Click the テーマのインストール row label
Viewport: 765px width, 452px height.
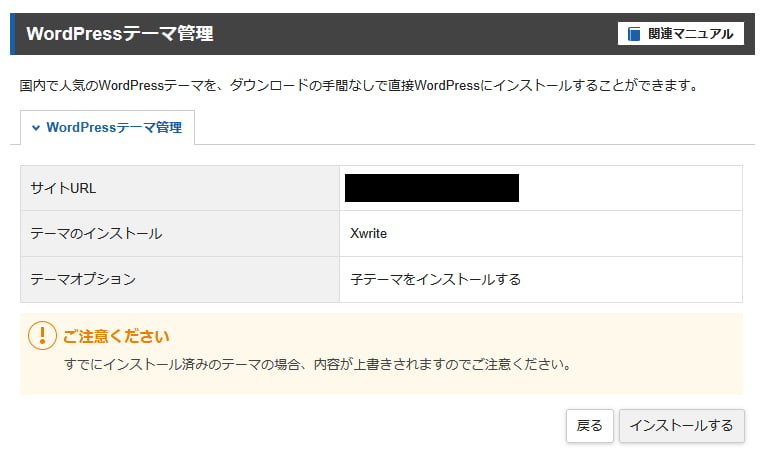[96, 233]
